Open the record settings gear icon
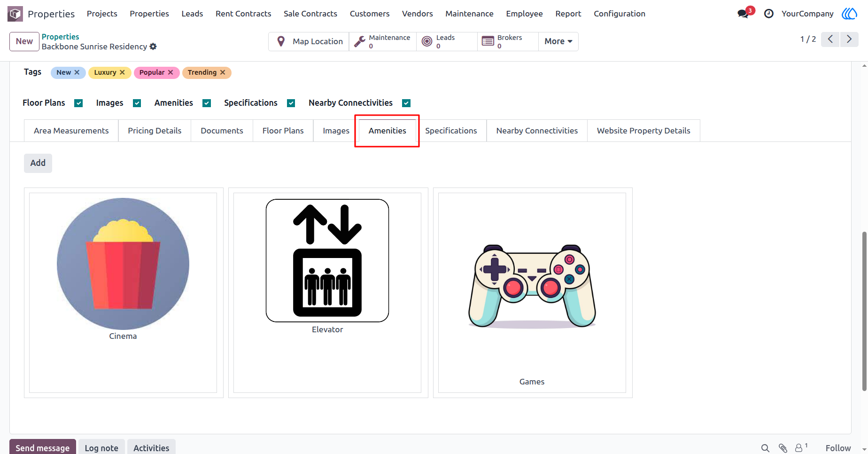 point(153,47)
